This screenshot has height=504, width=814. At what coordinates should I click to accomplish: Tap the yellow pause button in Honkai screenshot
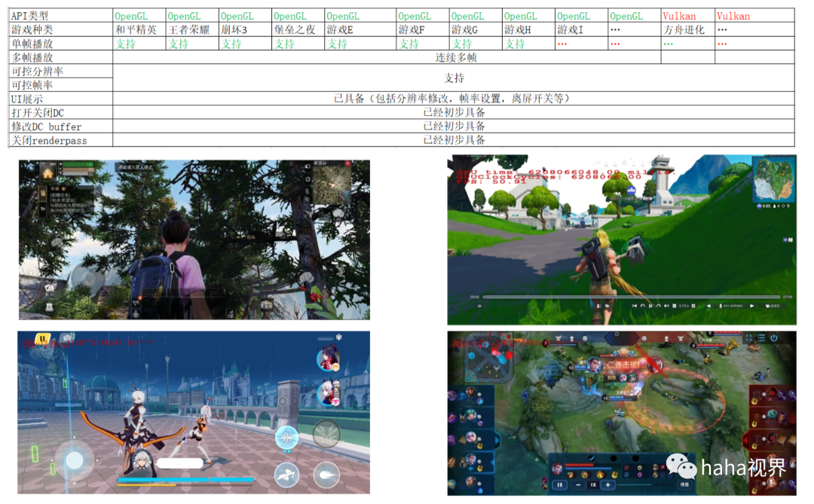click(x=42, y=338)
